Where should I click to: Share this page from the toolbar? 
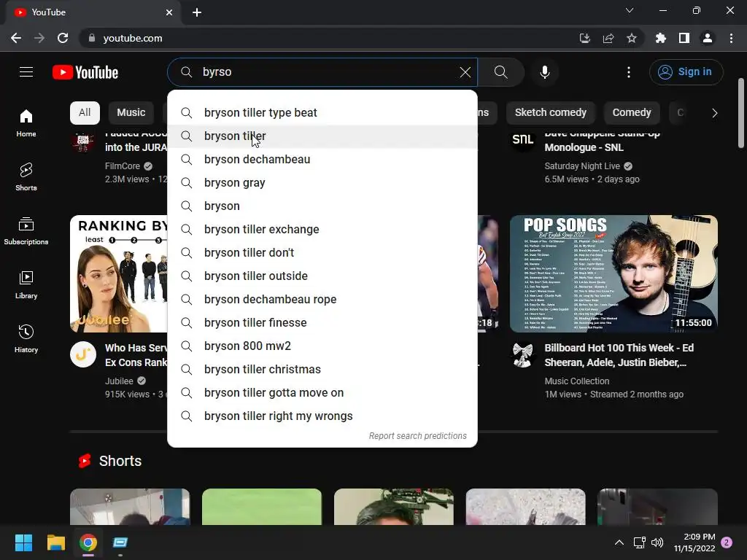point(608,38)
